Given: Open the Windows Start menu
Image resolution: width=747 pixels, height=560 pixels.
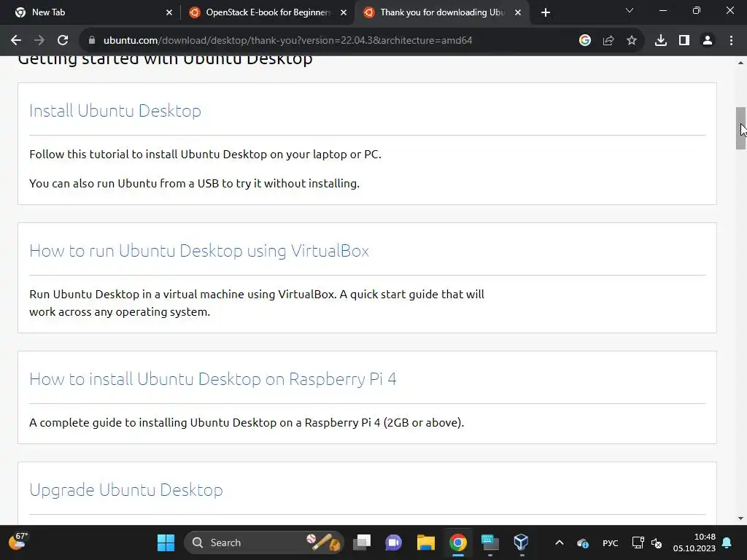Looking at the screenshot, I should [x=166, y=542].
